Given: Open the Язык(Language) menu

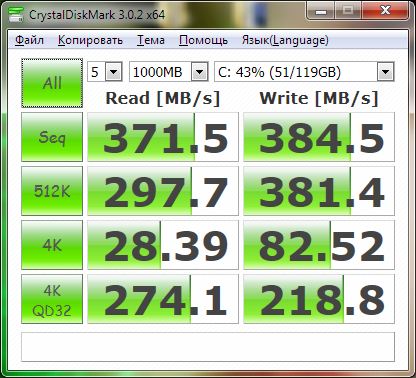Looking at the screenshot, I should point(285,40).
